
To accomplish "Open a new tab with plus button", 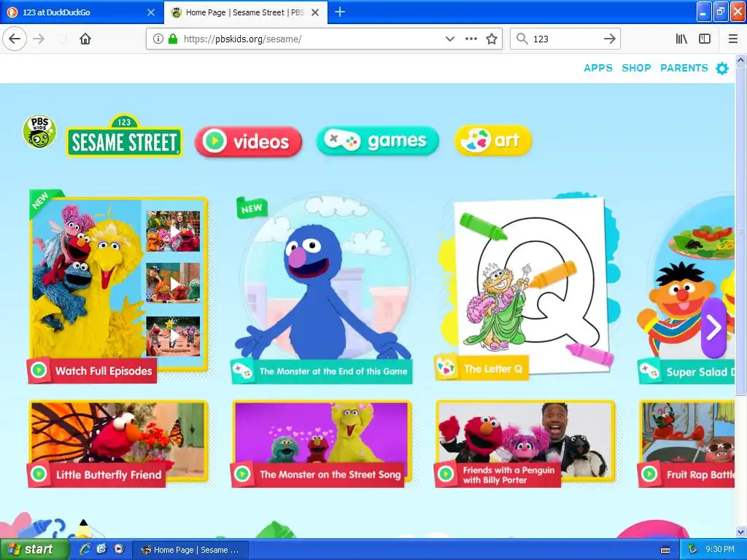I will 340,12.
